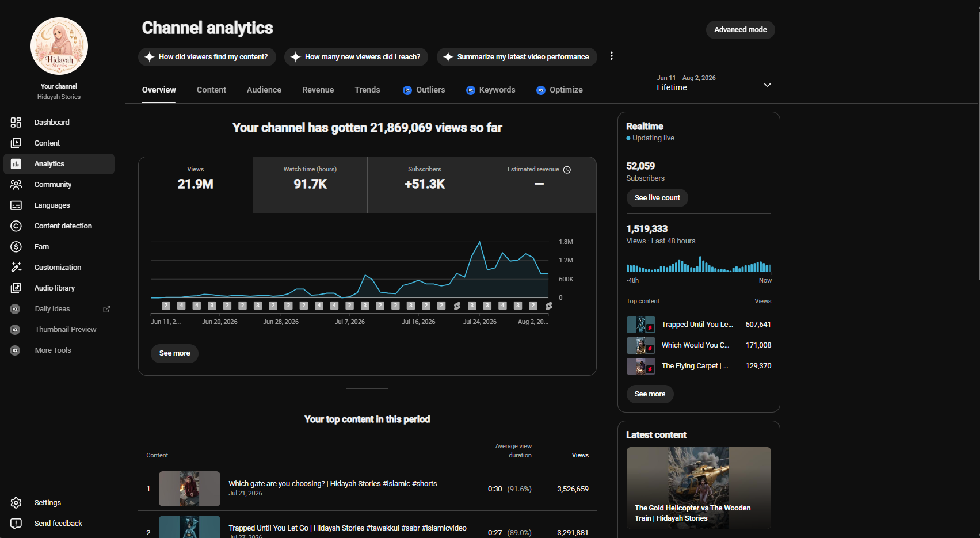Open the Settings gear icon
This screenshot has height=538, width=980.
pos(16,502)
